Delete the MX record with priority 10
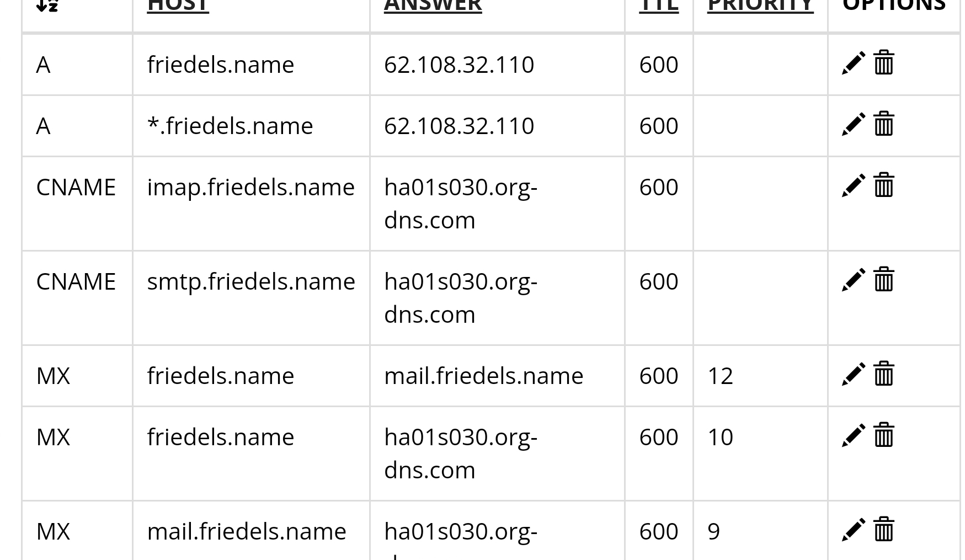This screenshot has height=560, width=965. 884,435
